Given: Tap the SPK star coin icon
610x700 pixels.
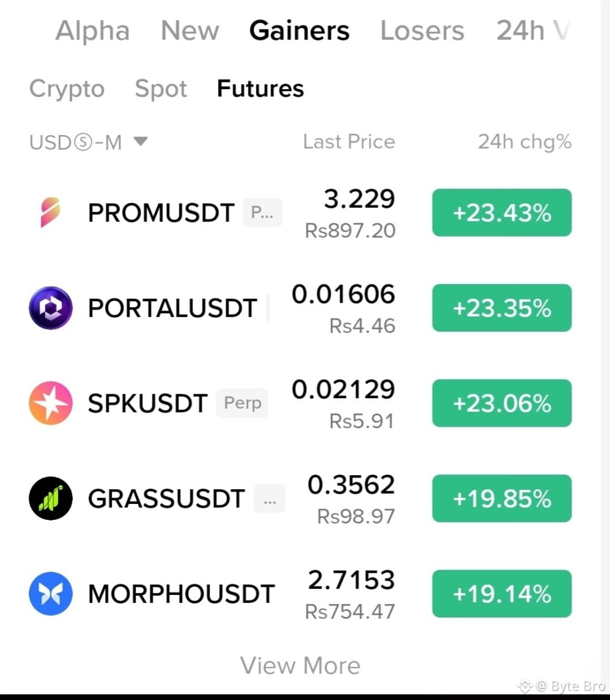Looking at the screenshot, I should click(x=51, y=403).
